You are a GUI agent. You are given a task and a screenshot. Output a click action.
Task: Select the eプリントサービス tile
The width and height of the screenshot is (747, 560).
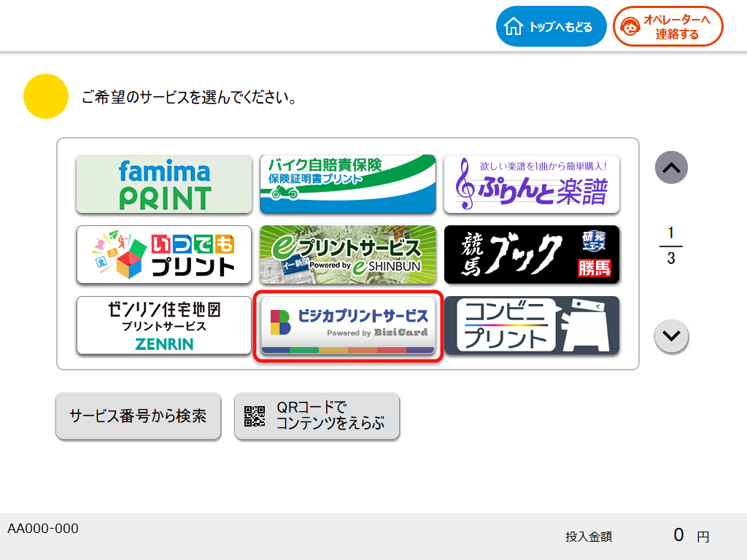coord(348,254)
